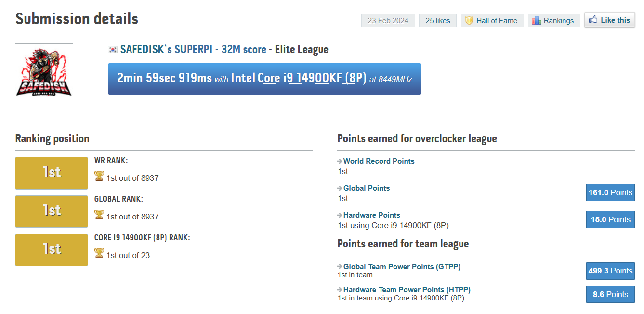The image size is (644, 314).
Task: Click the arrow icon before World Record Points
Action: [x=340, y=161]
